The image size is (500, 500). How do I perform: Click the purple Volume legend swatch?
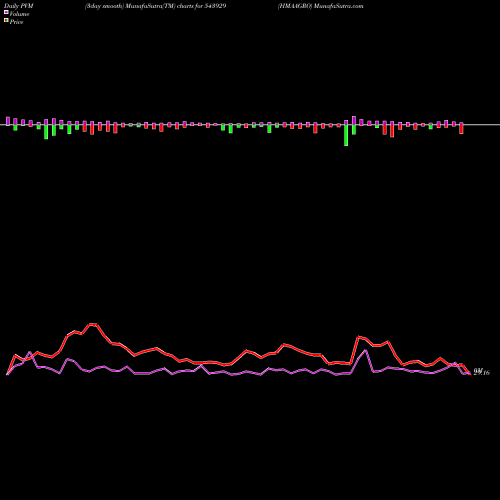(x=6, y=12)
